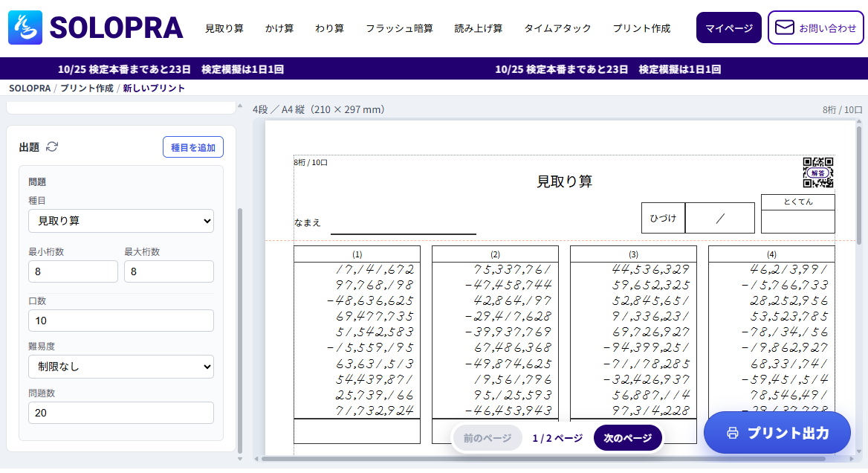Click the scroll-up arrow of left panel
Screen dimensions: 868x473
pyautogui.click(x=240, y=106)
